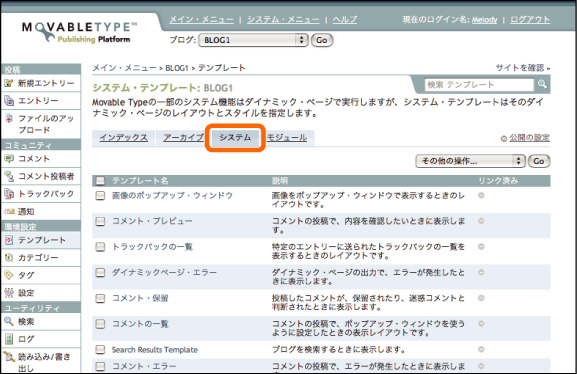Click the Import/Export (読み込み/書き出し) icon

click(x=9, y=356)
